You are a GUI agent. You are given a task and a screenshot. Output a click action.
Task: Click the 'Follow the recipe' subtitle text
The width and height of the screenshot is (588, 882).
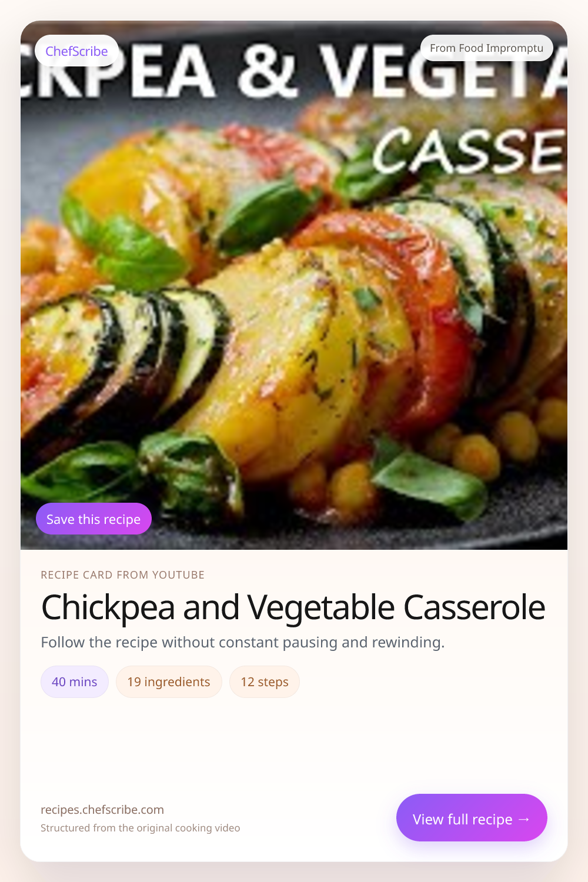[242, 642]
